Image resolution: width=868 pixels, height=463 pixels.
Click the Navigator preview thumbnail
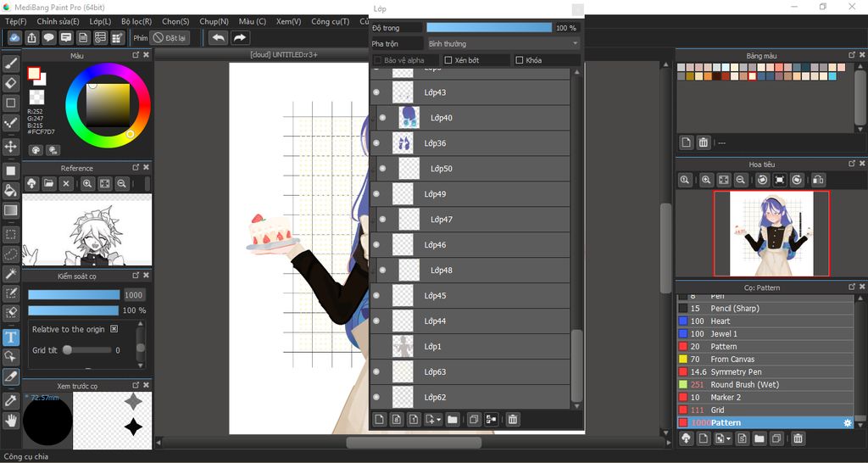pos(771,233)
